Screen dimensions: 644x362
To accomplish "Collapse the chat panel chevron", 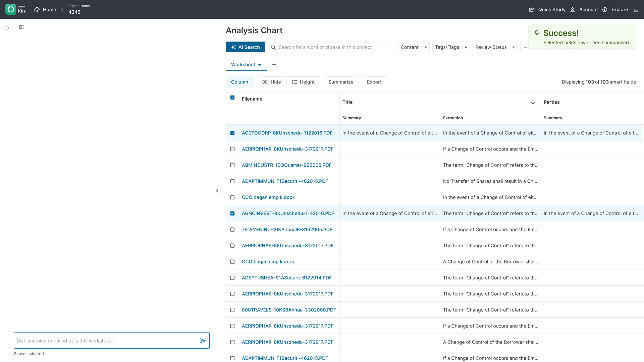I will pyautogui.click(x=217, y=191).
